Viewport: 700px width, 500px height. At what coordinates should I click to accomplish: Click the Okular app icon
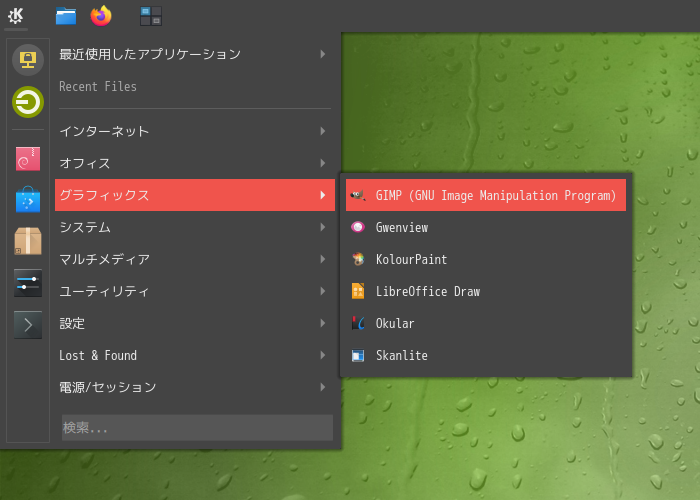tap(358, 323)
